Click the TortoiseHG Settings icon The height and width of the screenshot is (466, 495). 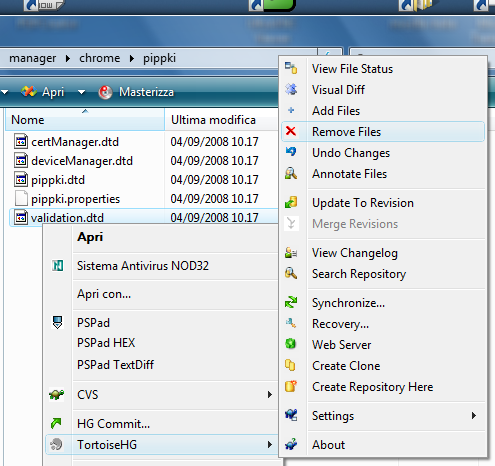point(291,415)
